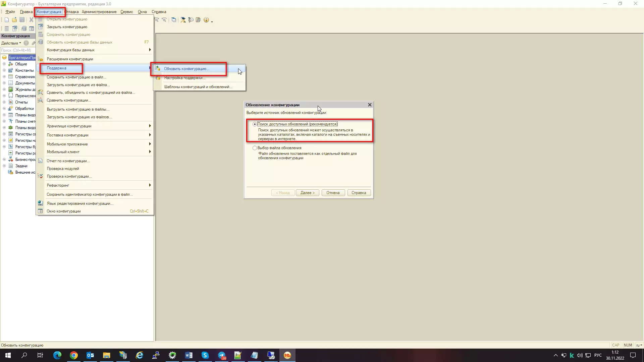644x362 pixels.
Task: Expand the 'Документы' tree node
Action: point(4,83)
